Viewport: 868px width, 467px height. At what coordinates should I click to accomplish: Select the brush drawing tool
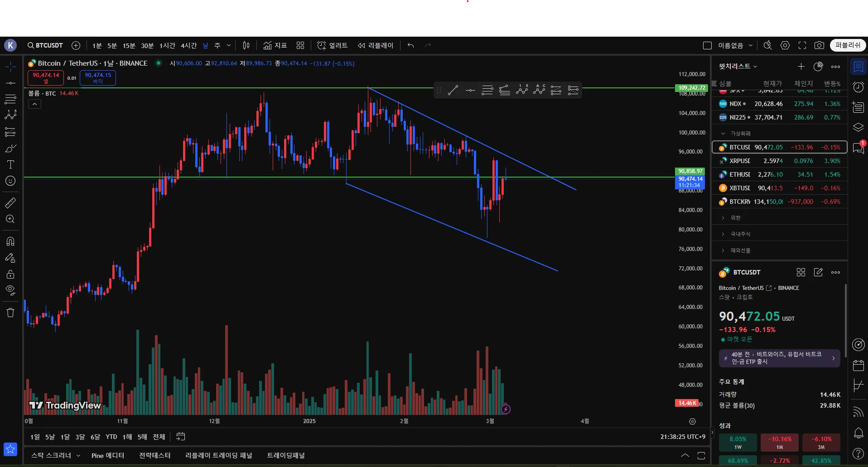click(10, 148)
